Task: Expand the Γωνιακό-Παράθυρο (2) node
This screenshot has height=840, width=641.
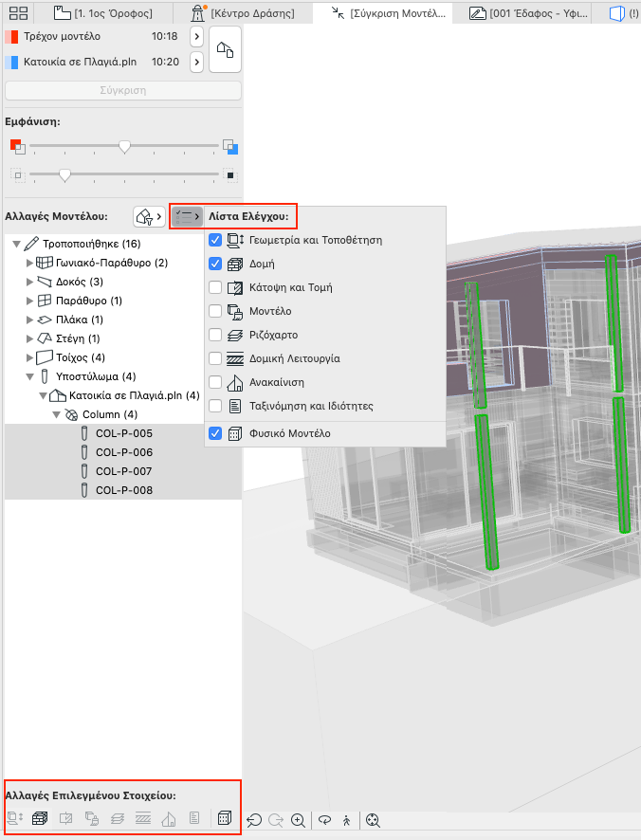Action: [29, 263]
